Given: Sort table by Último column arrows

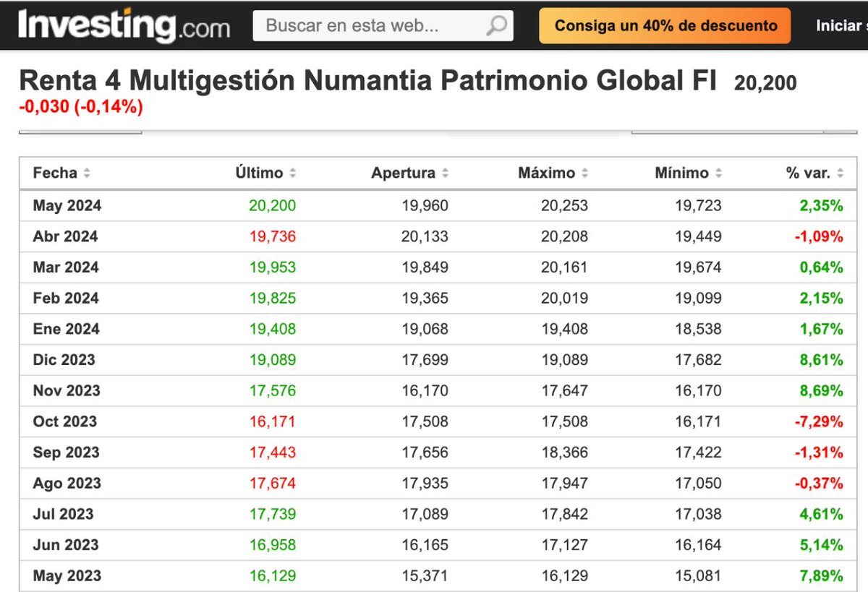Looking at the screenshot, I should (293, 173).
